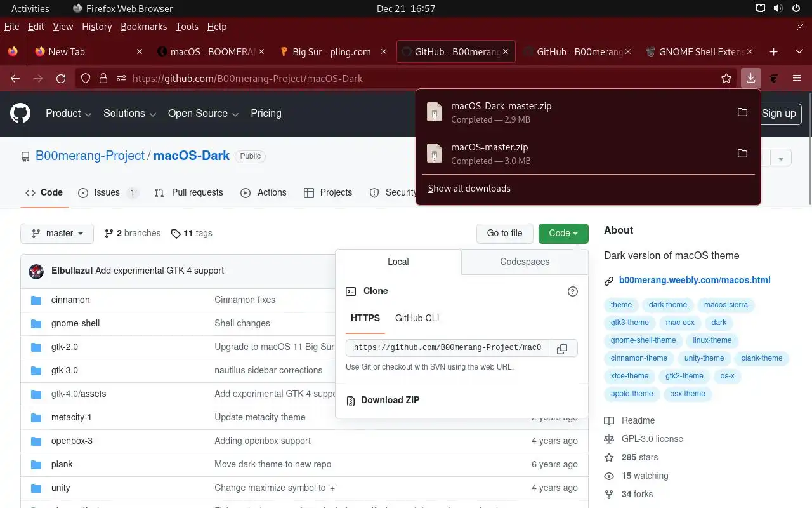Screen dimensions: 812x508
Task: Click the dark-theme topic tag
Action: coord(667,305)
